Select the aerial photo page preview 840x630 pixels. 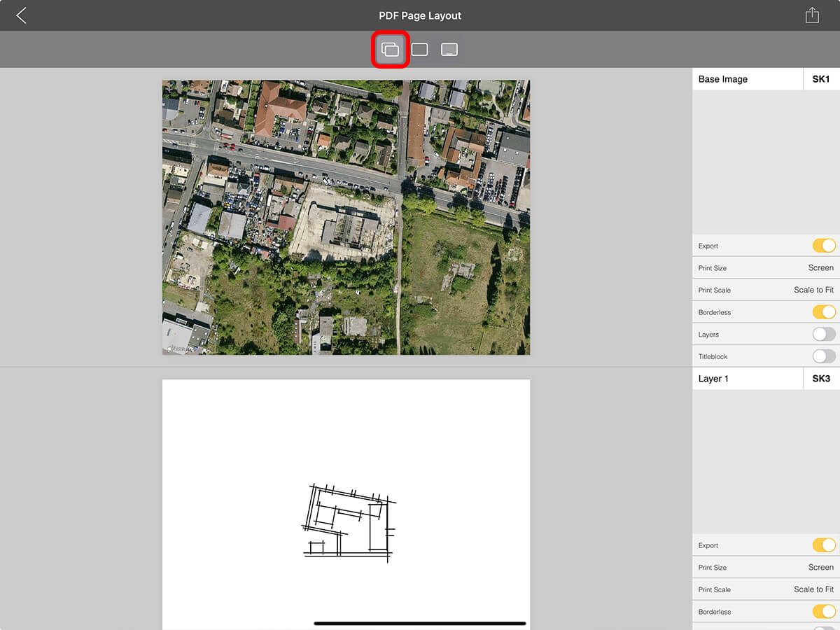pos(346,217)
